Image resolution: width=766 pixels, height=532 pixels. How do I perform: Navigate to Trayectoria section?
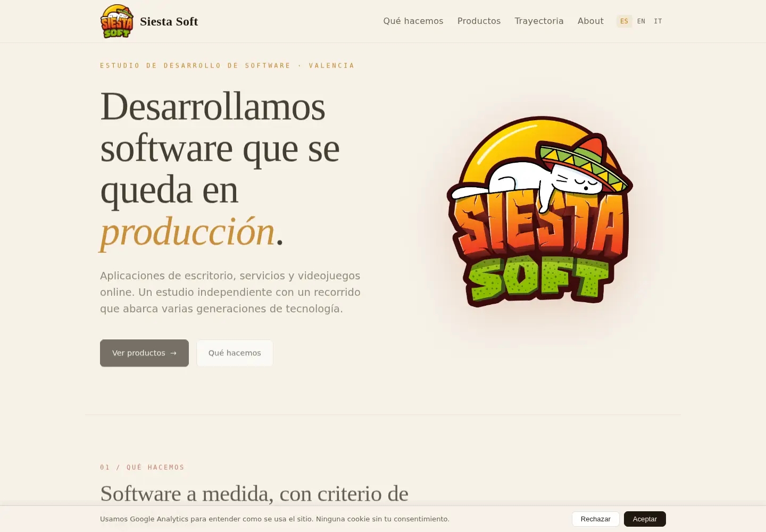pyautogui.click(x=539, y=21)
